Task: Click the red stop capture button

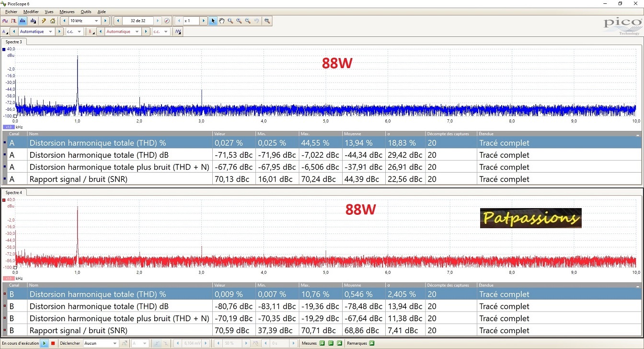Action: [x=53, y=343]
